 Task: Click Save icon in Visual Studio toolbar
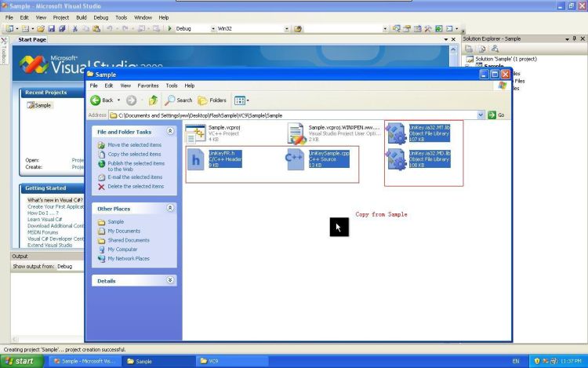coord(52,28)
